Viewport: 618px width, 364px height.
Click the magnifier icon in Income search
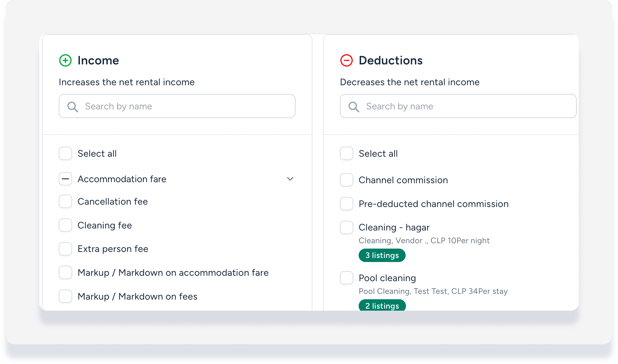(x=73, y=107)
